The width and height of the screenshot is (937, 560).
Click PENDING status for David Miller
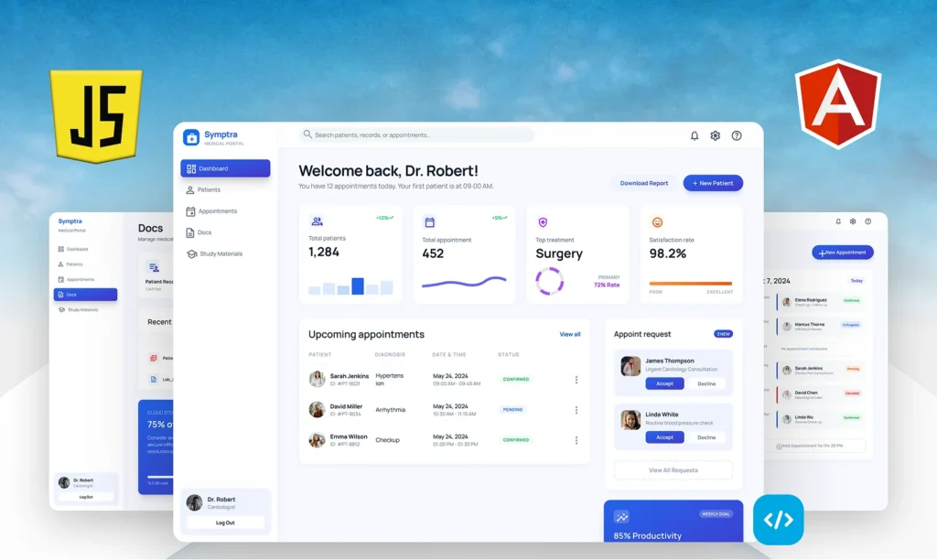512,410
